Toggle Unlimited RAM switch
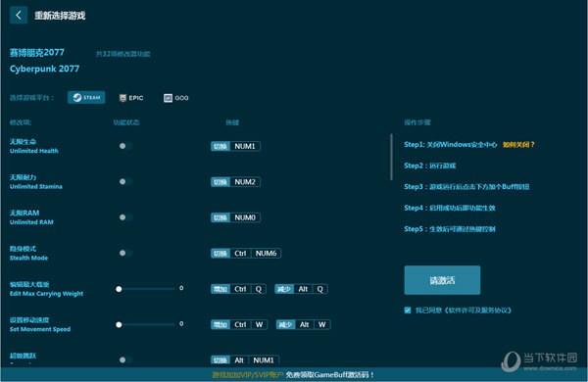This screenshot has height=382, width=588. click(x=125, y=217)
